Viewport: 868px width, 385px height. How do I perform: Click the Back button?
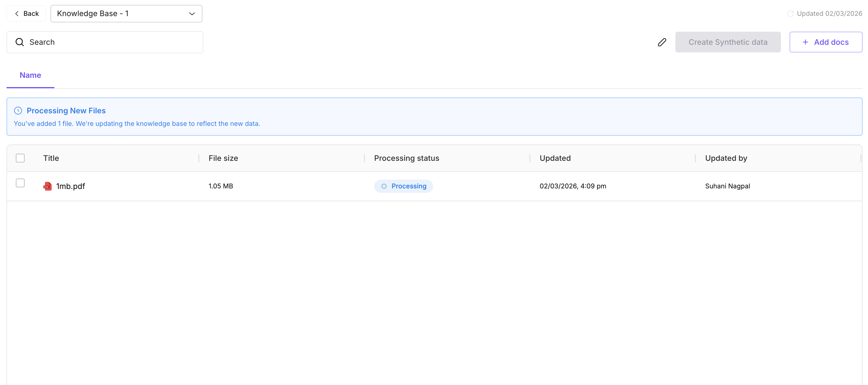(26, 13)
